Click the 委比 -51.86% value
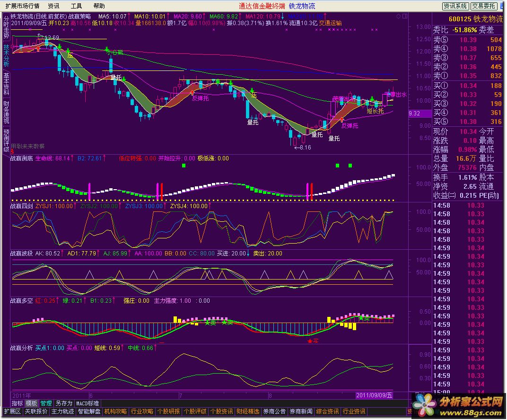507x420 pixels. point(464,30)
